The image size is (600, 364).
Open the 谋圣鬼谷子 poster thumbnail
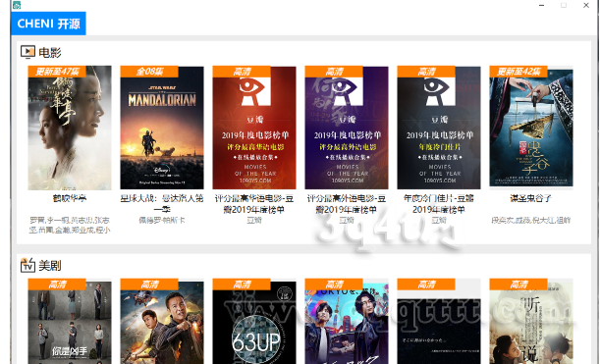pyautogui.click(x=531, y=128)
